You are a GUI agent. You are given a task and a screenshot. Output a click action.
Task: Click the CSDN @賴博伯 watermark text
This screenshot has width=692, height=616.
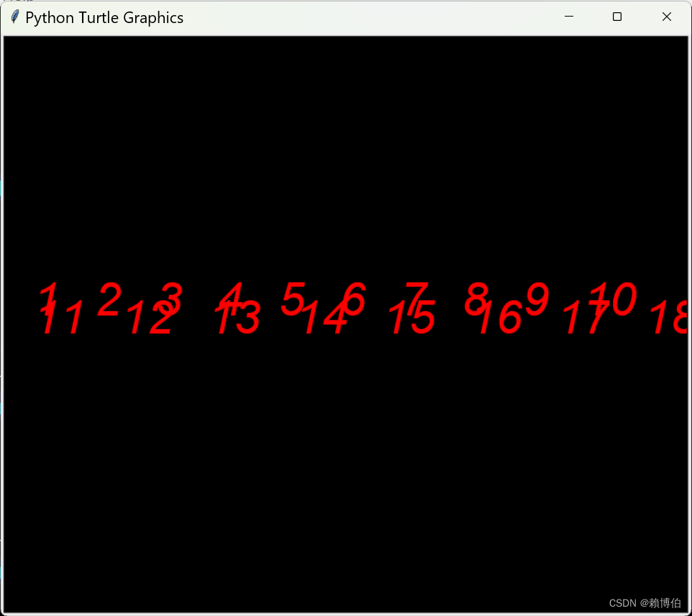coord(644,603)
